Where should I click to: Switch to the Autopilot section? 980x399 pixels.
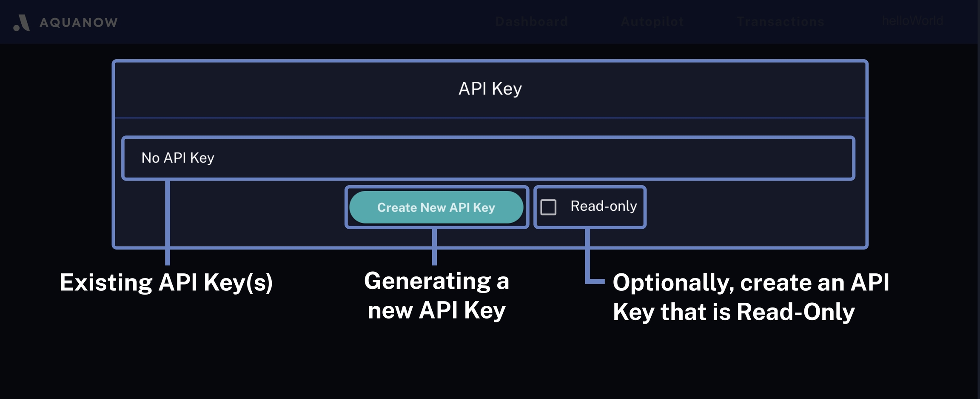click(x=652, y=22)
